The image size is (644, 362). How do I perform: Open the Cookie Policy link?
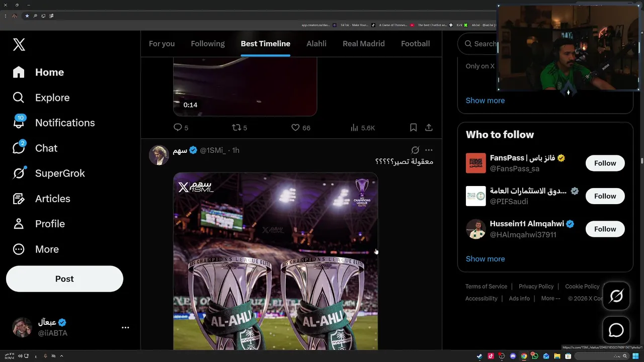click(x=582, y=286)
